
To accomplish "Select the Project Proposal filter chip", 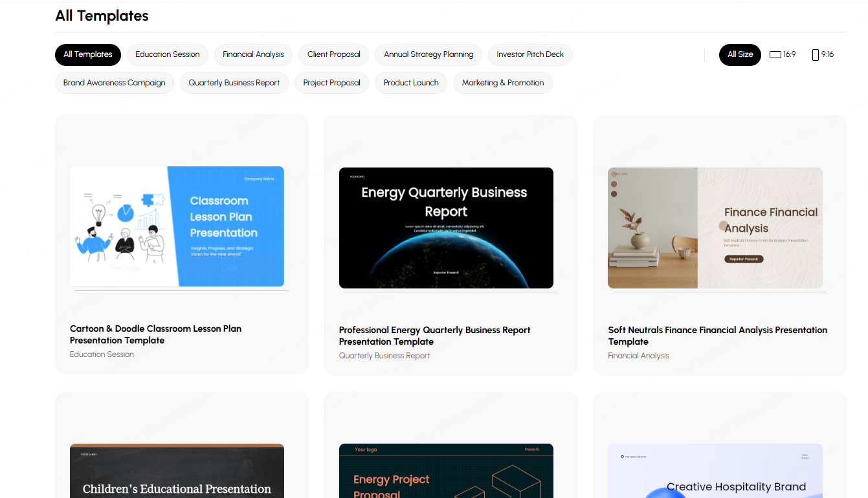I will pyautogui.click(x=331, y=83).
